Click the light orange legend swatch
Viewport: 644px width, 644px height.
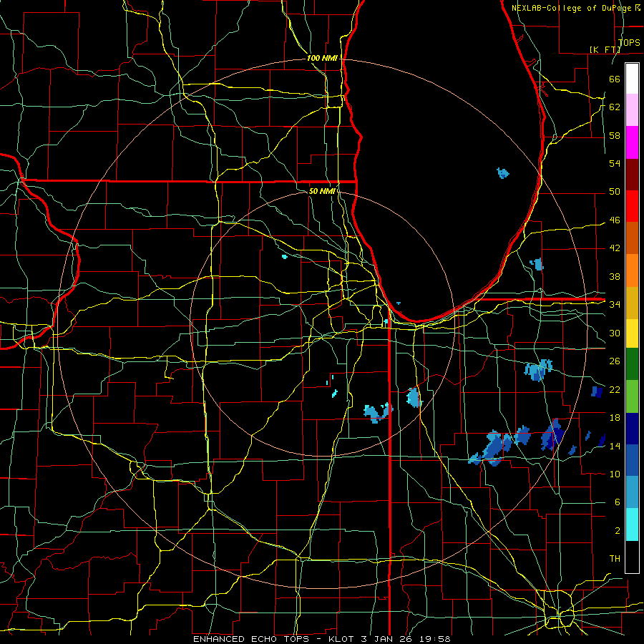[x=632, y=270]
